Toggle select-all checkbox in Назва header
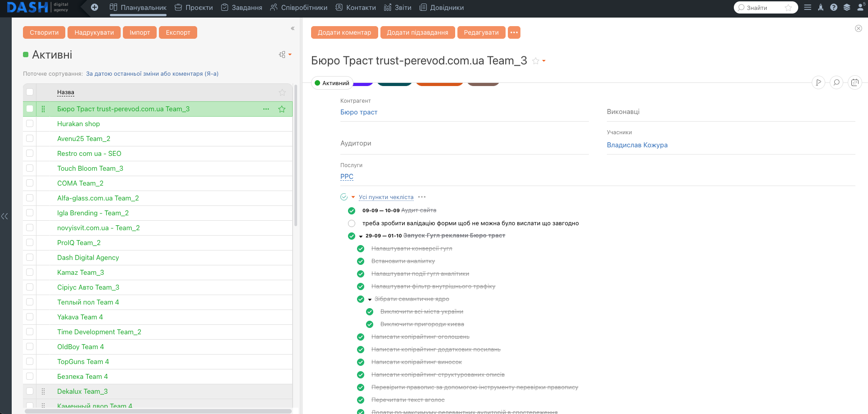 [x=30, y=92]
